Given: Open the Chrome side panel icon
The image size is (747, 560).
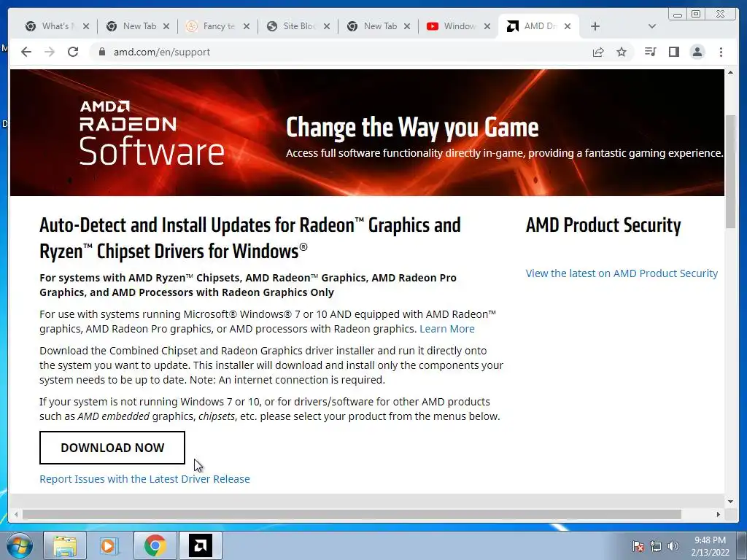Looking at the screenshot, I should 673,52.
